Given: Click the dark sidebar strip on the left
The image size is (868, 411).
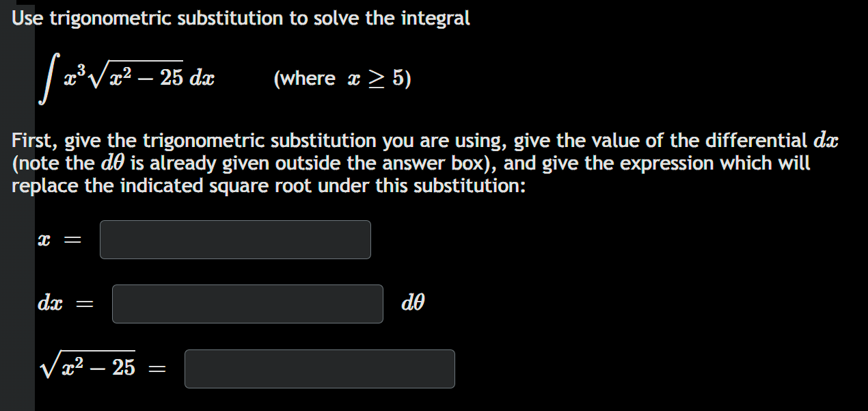Looking at the screenshot, I should 17,205.
